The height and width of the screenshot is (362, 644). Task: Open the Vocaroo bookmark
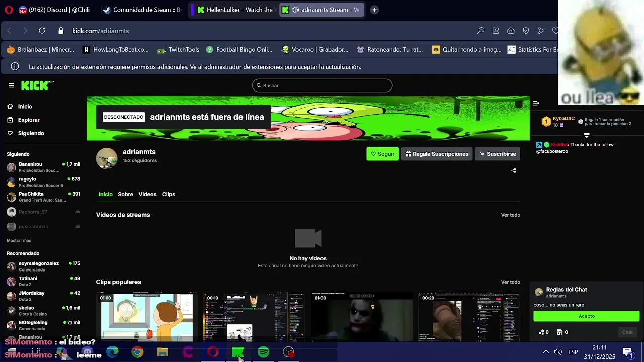tap(315, 50)
